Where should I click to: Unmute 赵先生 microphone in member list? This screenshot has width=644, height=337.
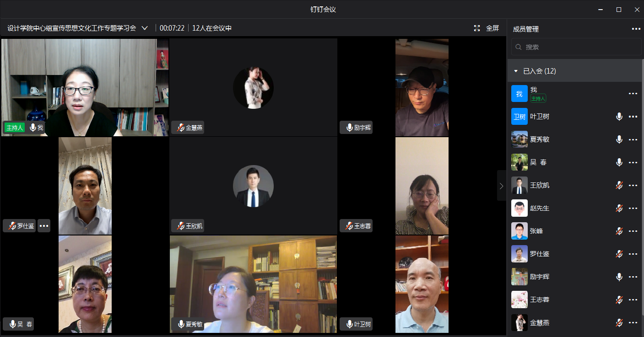click(619, 209)
